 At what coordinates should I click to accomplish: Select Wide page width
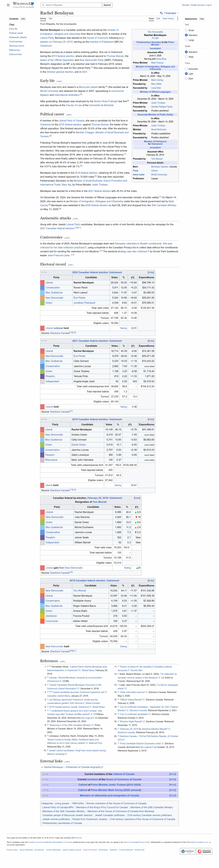click(186, 57)
